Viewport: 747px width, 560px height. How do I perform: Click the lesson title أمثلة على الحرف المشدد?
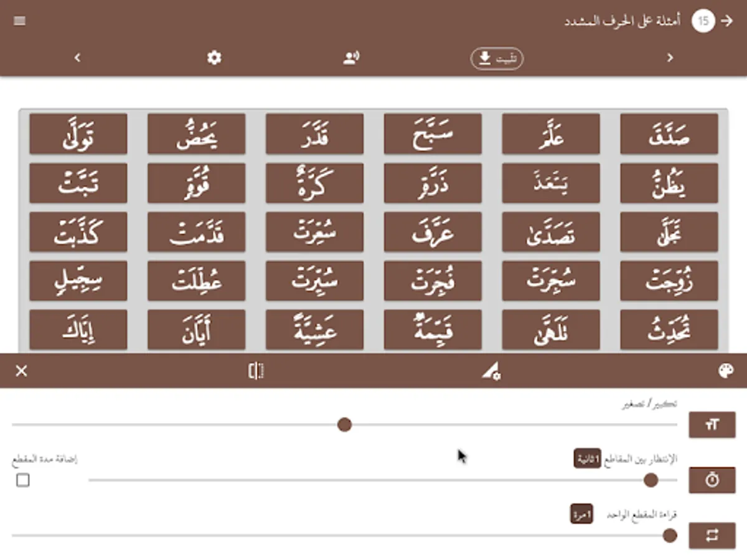[622, 21]
